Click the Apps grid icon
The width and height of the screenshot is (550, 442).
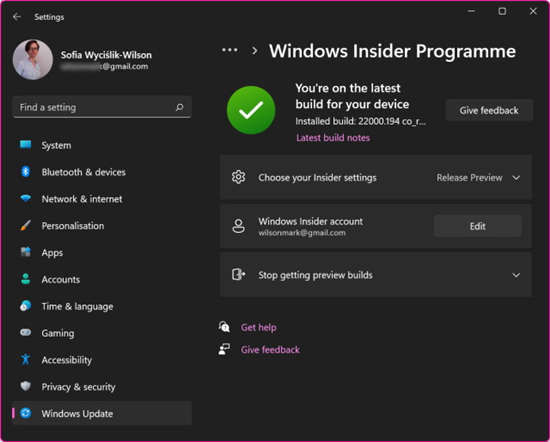25,252
